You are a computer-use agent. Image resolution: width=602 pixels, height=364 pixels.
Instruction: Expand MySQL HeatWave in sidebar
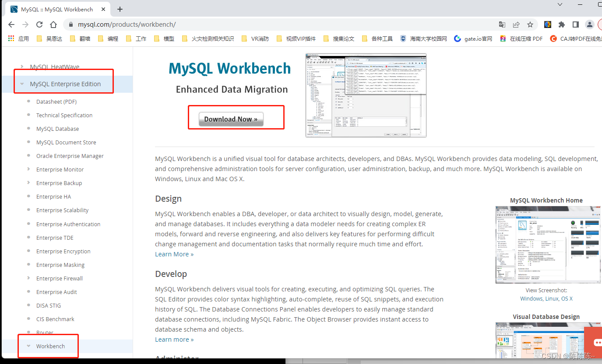(x=22, y=66)
